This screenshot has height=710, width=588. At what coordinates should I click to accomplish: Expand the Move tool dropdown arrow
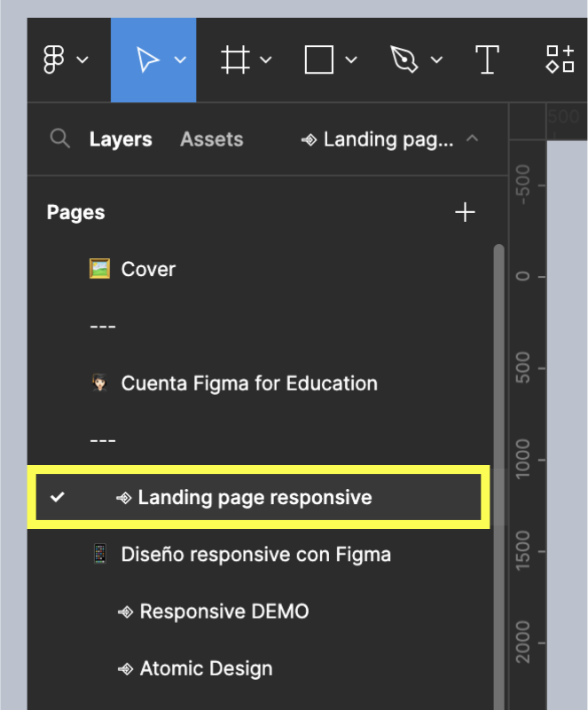tap(180, 60)
